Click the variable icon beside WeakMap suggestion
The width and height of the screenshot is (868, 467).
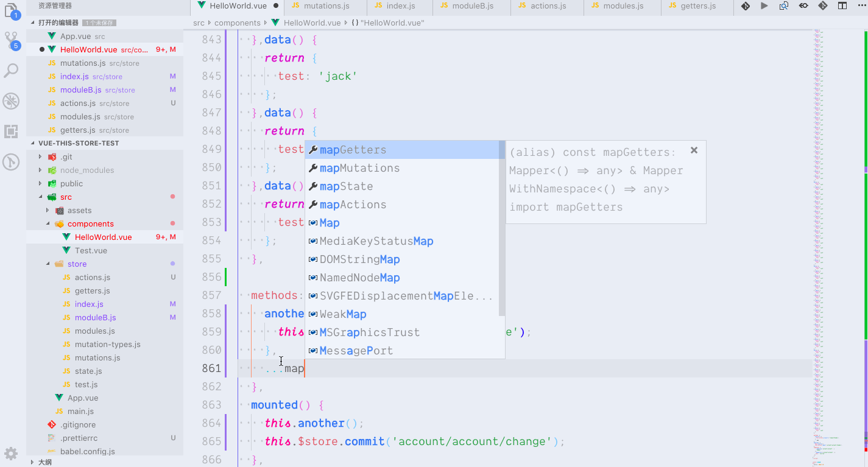coord(313,314)
